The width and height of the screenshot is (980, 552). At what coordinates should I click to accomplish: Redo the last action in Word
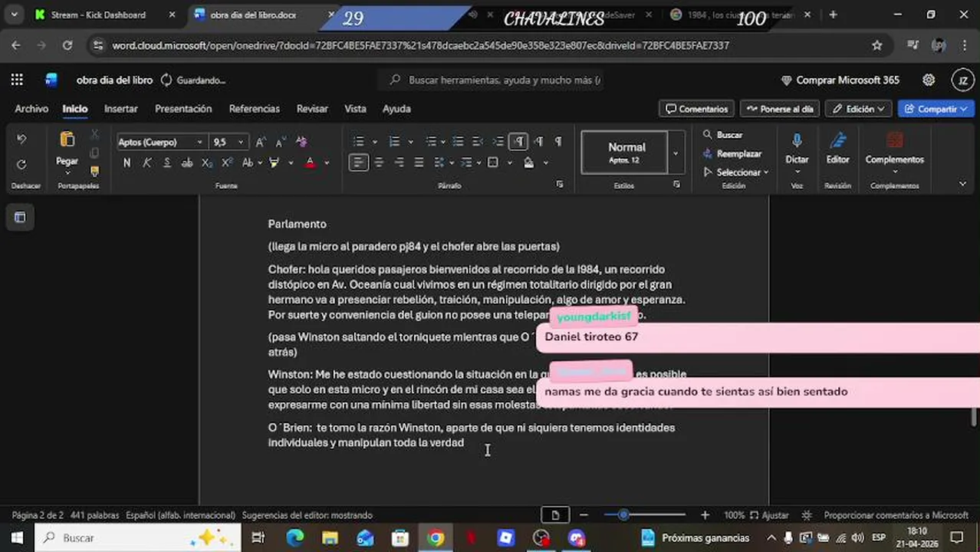click(21, 164)
